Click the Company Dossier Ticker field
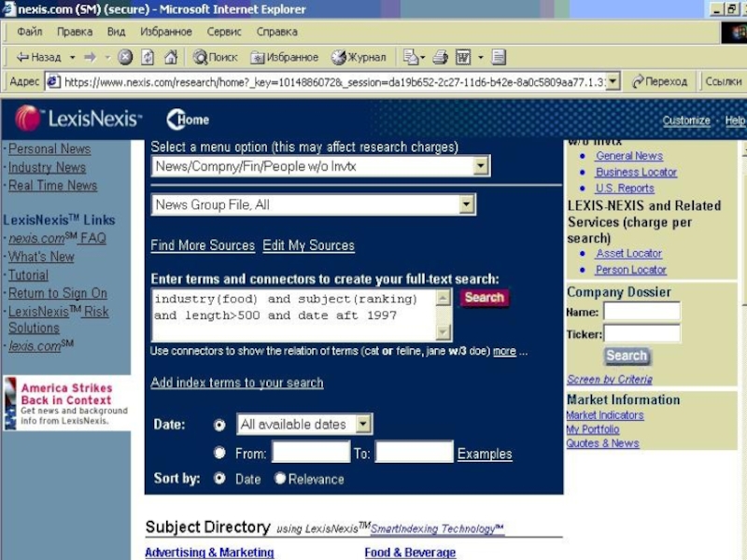Screen dimensions: 747x560 [x=641, y=334]
